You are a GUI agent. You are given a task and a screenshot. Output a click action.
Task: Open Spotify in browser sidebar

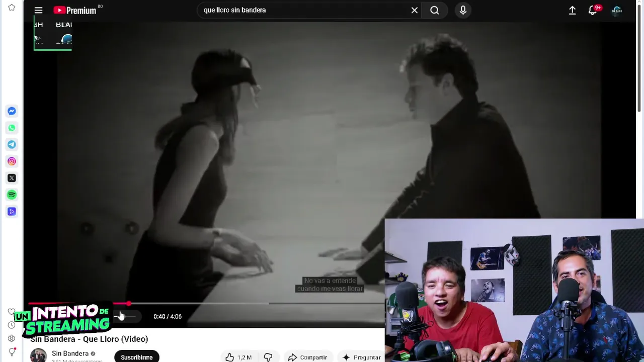[x=12, y=195]
